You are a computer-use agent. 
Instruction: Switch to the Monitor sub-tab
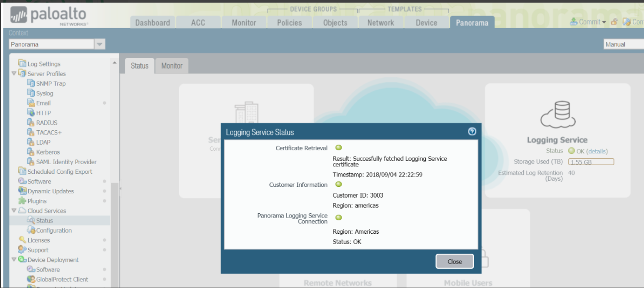(172, 66)
